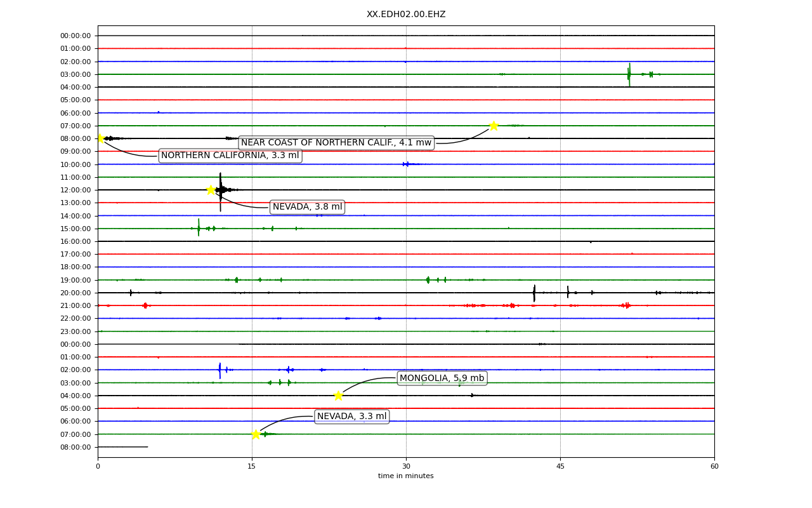Image resolution: width=812 pixels, height=508 pixels.
Task: Click the blue spike on the lower 02:00:00 trace
Action: tap(220, 370)
